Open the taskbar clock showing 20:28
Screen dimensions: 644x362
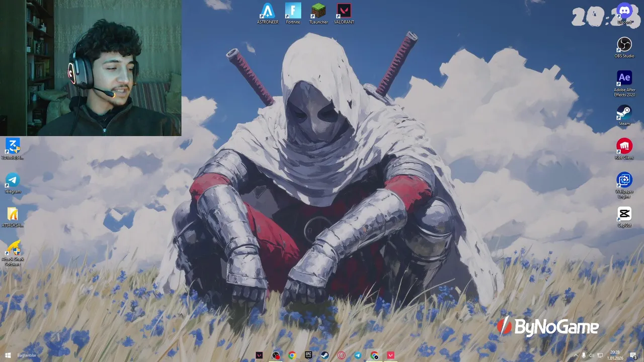tap(615, 355)
